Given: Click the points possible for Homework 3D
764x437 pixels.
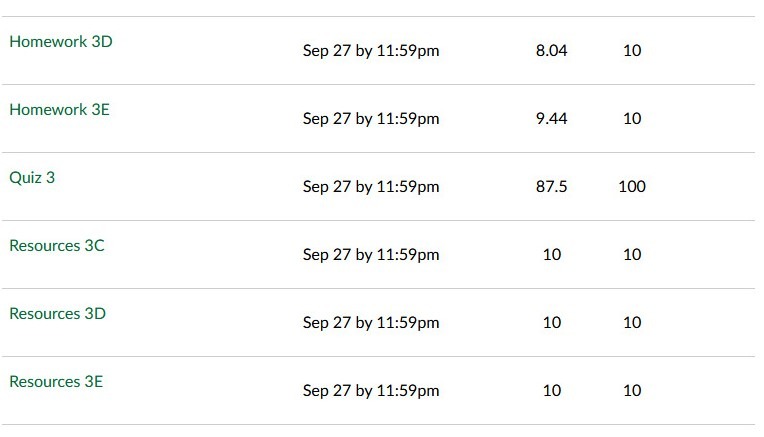Looking at the screenshot, I should pos(632,51).
